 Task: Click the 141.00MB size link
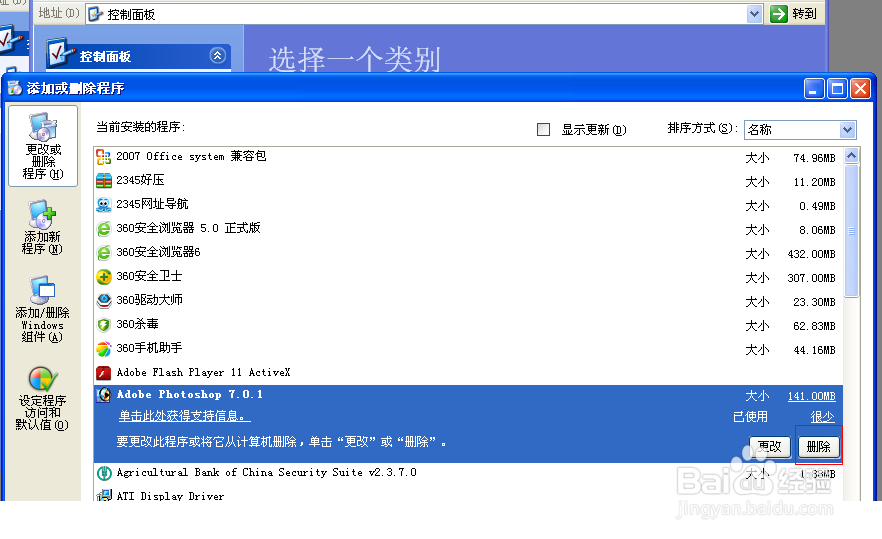pyautogui.click(x=811, y=396)
